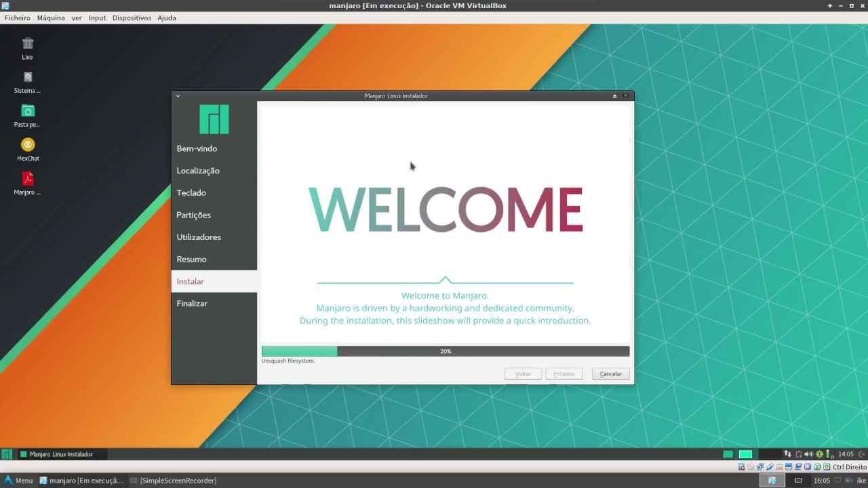Click the Cancelar button
This screenshot has height=488, width=868.
click(x=611, y=373)
